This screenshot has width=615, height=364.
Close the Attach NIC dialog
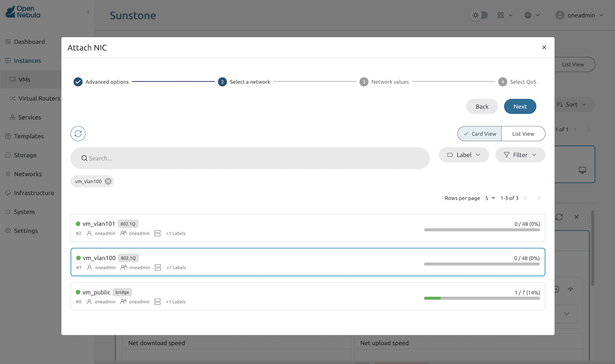pos(544,47)
